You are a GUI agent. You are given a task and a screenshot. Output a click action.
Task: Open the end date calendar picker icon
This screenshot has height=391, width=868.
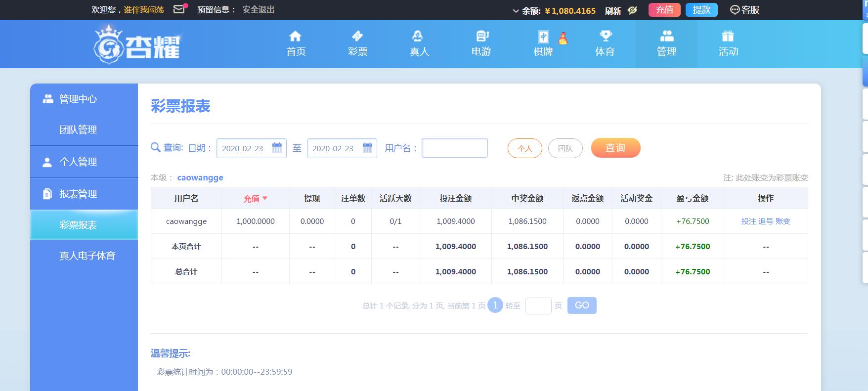367,148
